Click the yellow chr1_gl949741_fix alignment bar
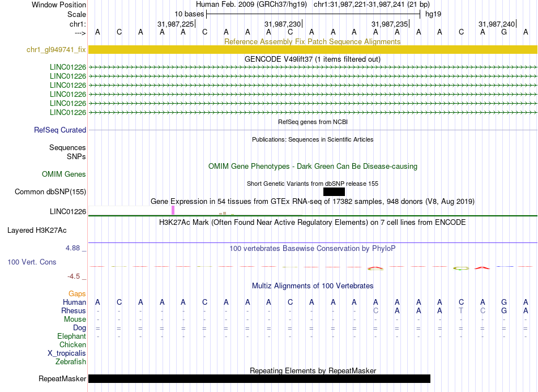Viewport: 538px width, 392px height. pos(313,49)
